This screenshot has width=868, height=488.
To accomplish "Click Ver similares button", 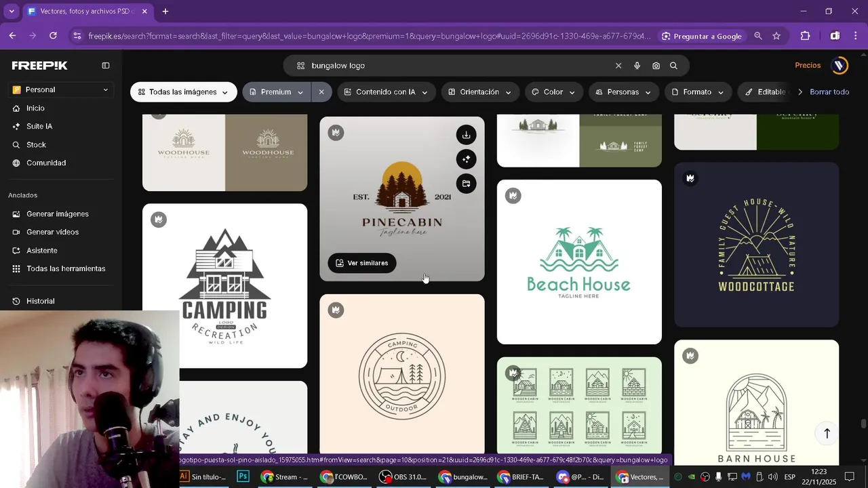I will click(361, 263).
